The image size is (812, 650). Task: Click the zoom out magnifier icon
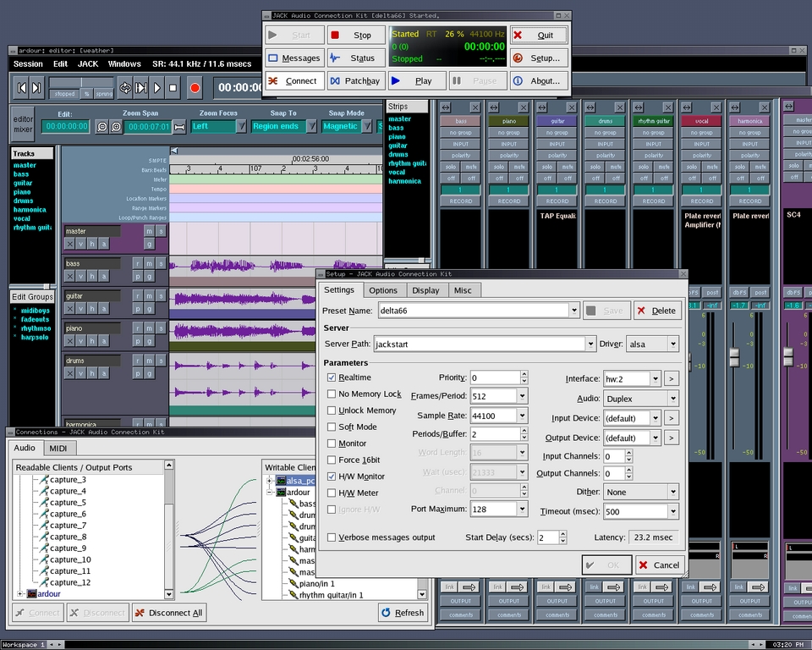(101, 127)
